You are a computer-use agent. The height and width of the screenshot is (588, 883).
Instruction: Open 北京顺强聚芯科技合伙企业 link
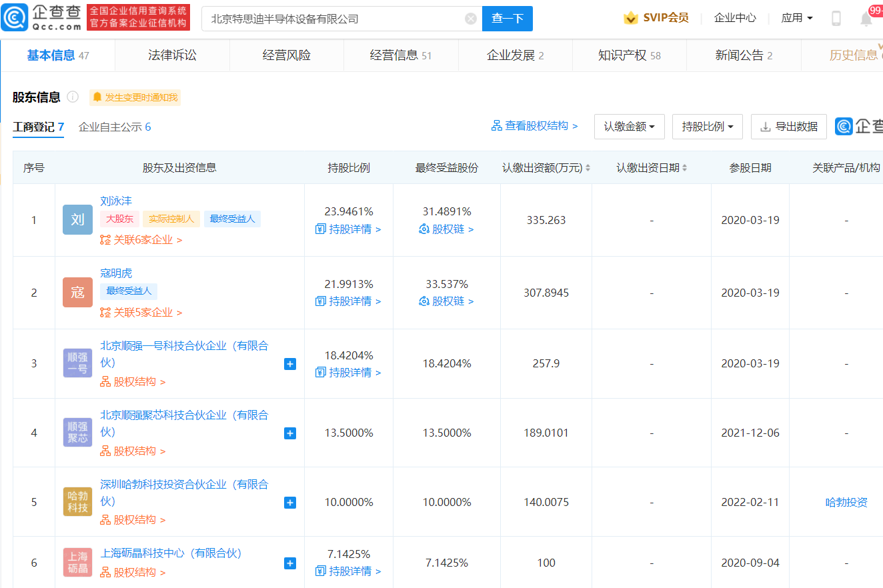click(184, 423)
